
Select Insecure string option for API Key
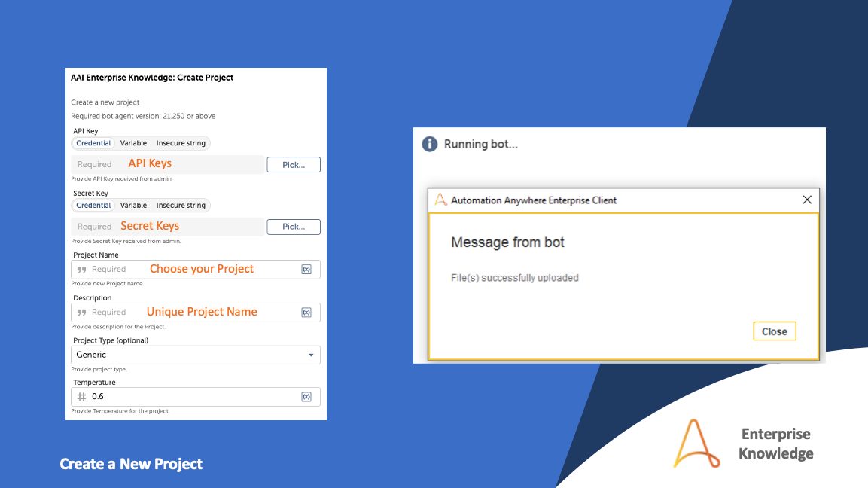point(181,143)
